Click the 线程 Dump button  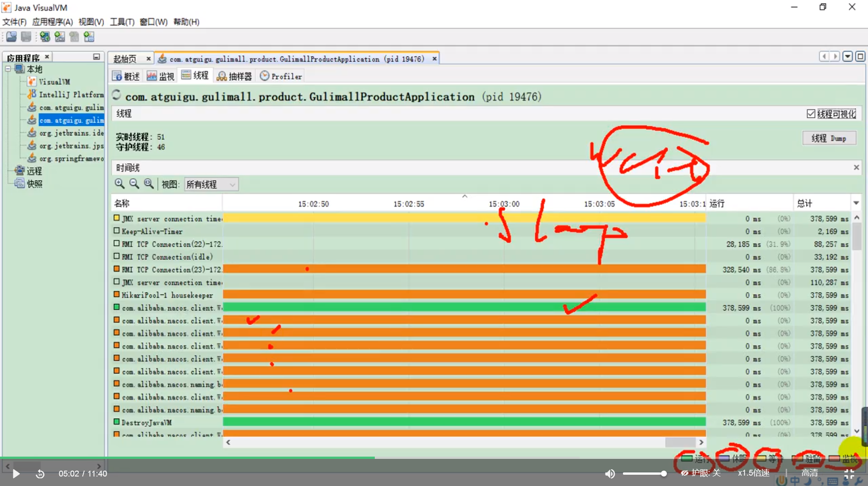coord(829,138)
